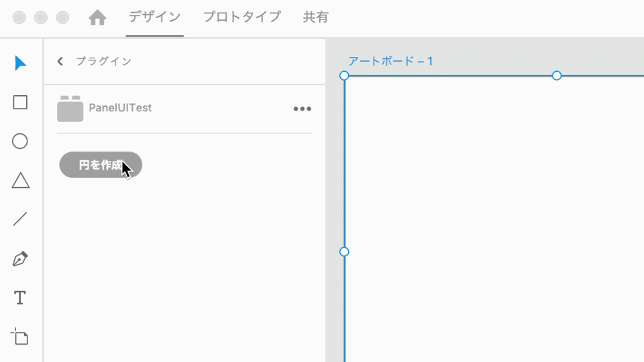Click the PanelUITest plugin name

120,107
